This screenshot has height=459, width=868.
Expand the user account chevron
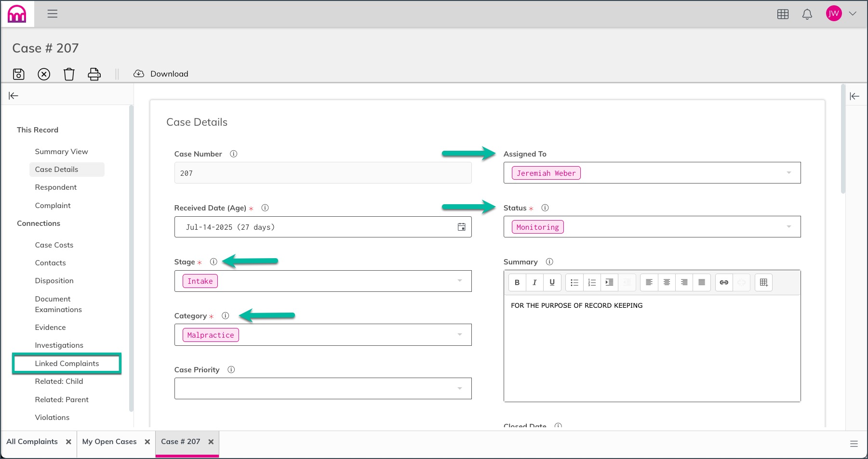point(853,13)
